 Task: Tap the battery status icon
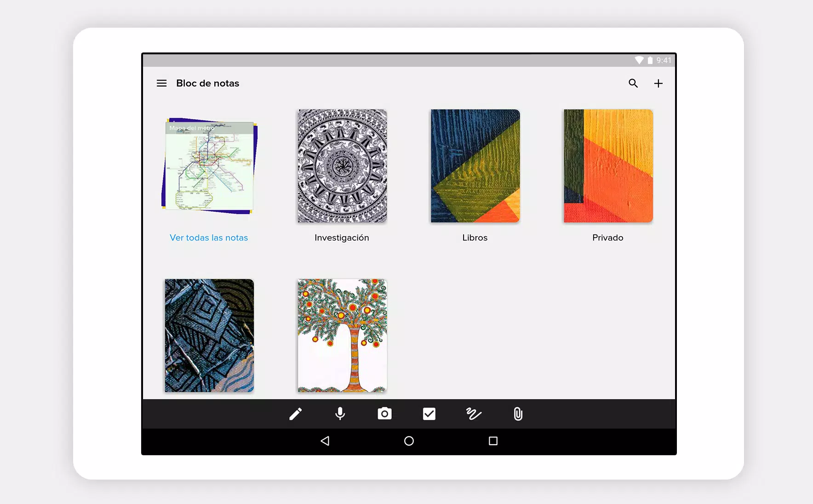click(650, 60)
